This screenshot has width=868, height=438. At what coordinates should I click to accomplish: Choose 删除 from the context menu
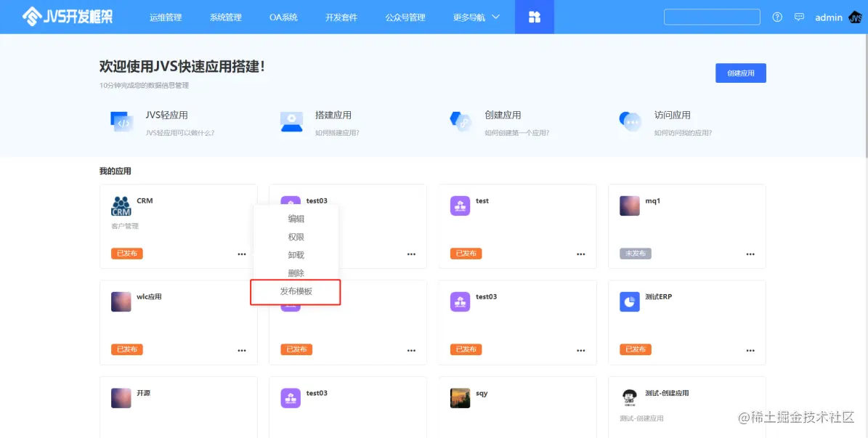(296, 273)
